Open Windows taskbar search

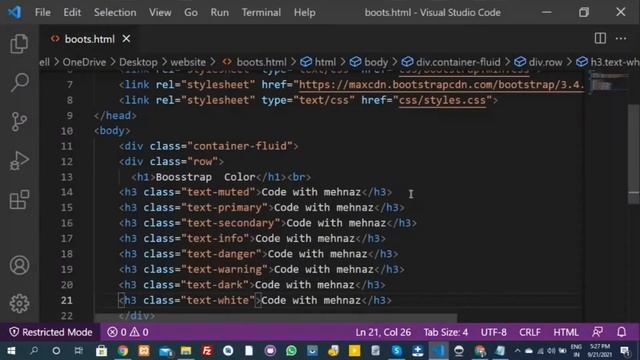point(34,351)
